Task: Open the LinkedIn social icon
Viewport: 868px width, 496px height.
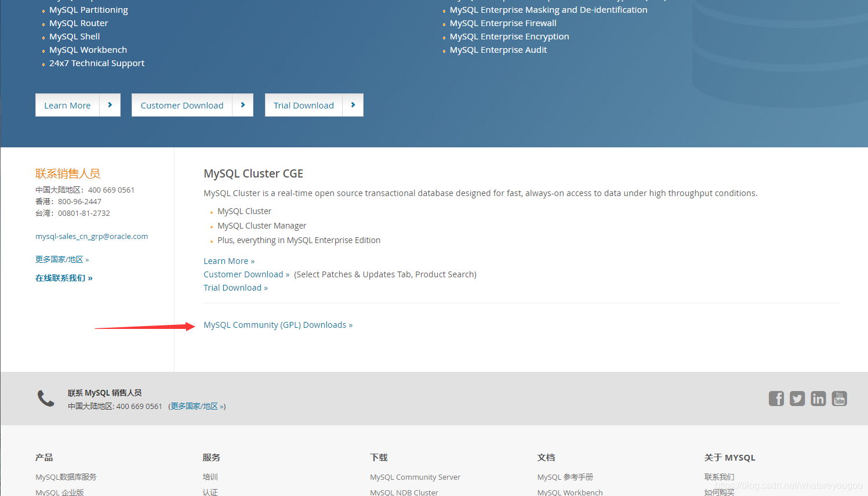Action: tap(818, 399)
